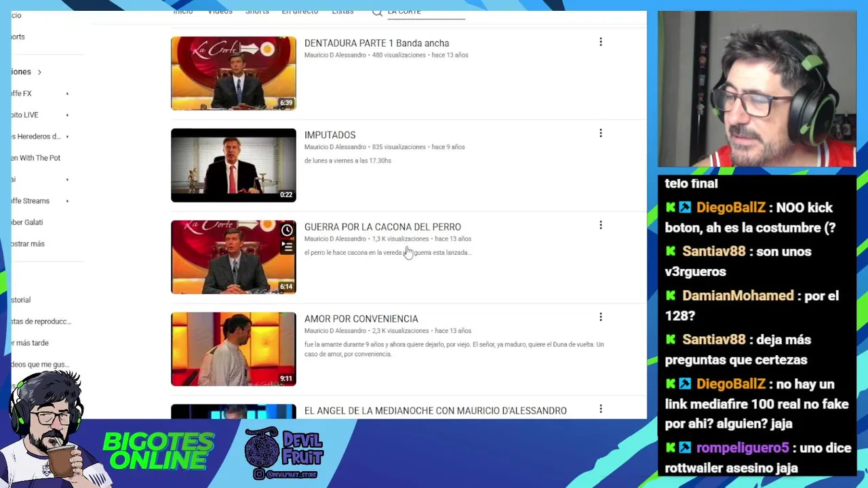Click Mauricio D Alessandro under DENTADURA PARTE 1
The image size is (868, 488).
pyautogui.click(x=335, y=55)
